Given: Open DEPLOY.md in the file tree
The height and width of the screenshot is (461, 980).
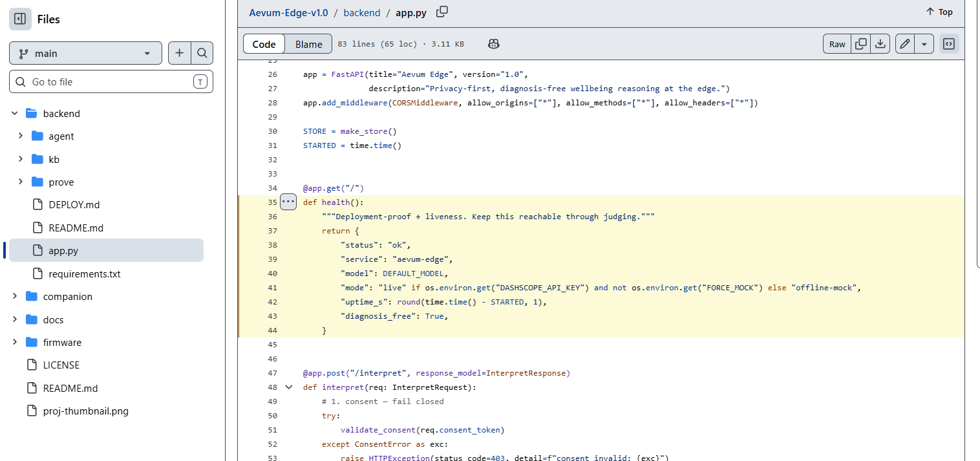Looking at the screenshot, I should [74, 205].
